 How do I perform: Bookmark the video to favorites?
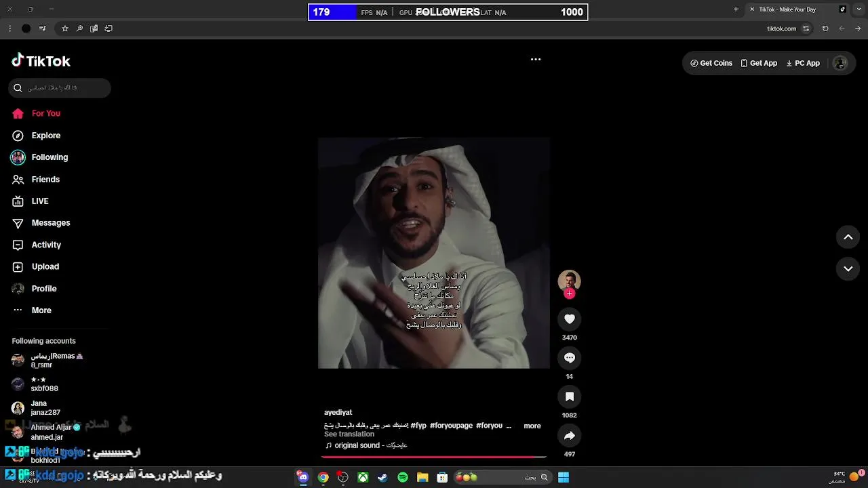(570, 396)
